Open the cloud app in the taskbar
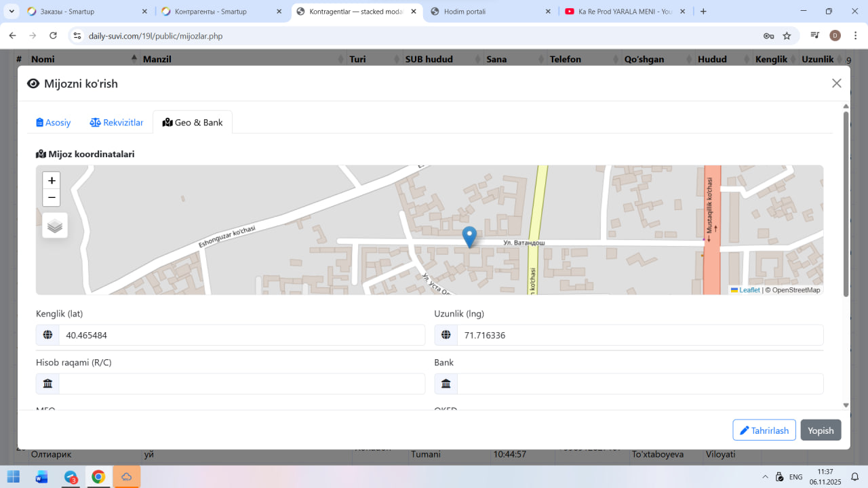868x488 pixels. click(127, 476)
